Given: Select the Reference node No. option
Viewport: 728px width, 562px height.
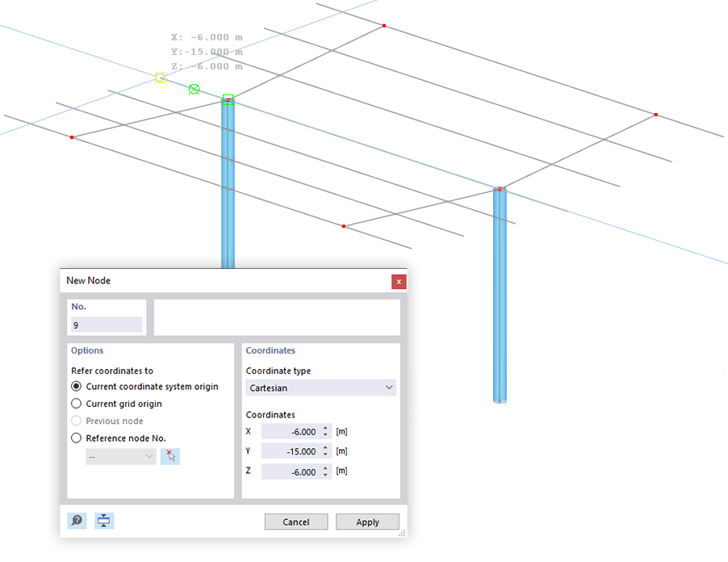Looking at the screenshot, I should pyautogui.click(x=76, y=438).
